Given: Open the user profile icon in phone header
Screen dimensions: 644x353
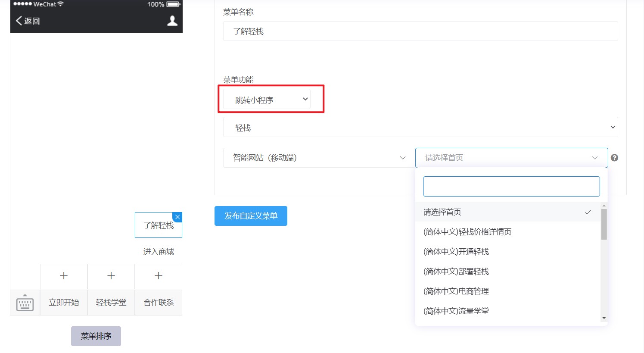Looking at the screenshot, I should (x=172, y=21).
